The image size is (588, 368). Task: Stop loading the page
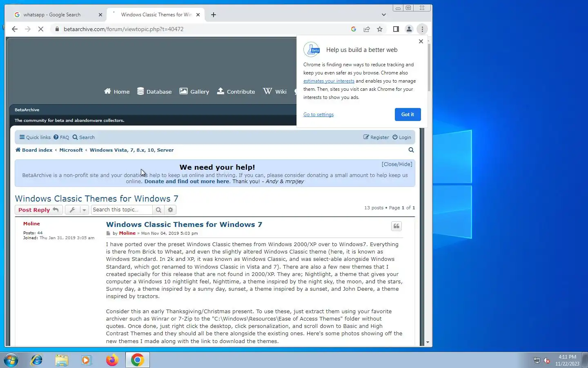(41, 29)
